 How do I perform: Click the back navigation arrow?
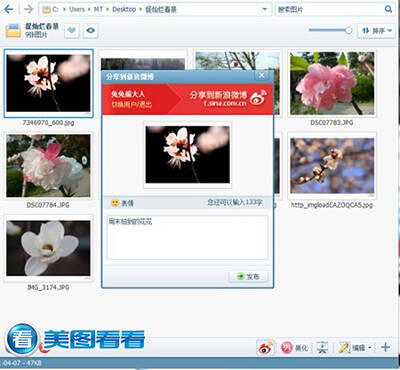9,9
